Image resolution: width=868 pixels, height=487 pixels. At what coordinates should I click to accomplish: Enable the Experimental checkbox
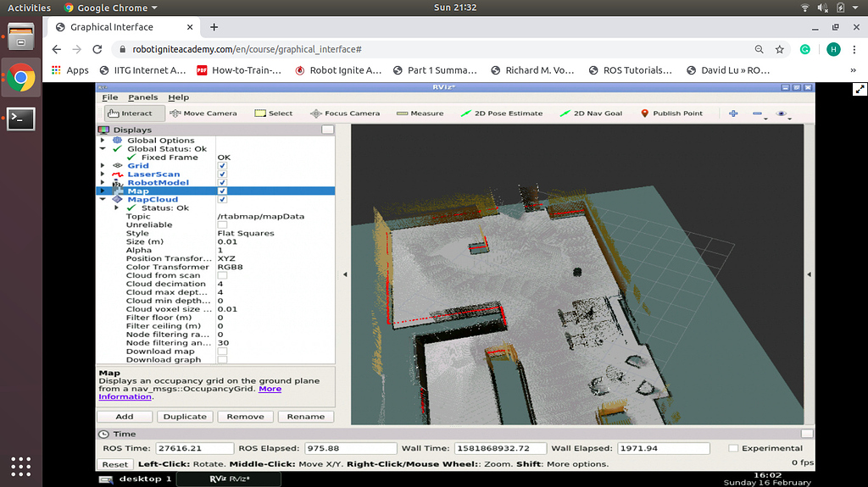click(x=733, y=448)
